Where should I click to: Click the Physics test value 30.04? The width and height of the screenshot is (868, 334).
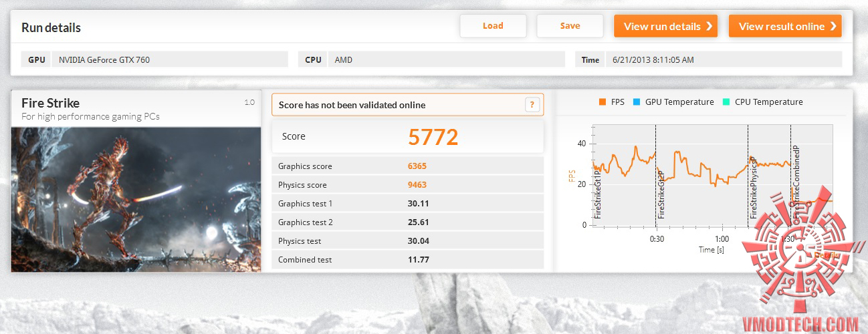click(x=419, y=241)
